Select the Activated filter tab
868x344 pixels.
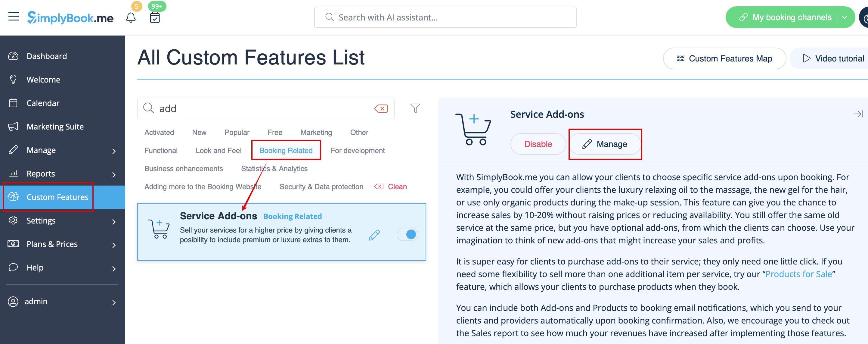coord(159,133)
